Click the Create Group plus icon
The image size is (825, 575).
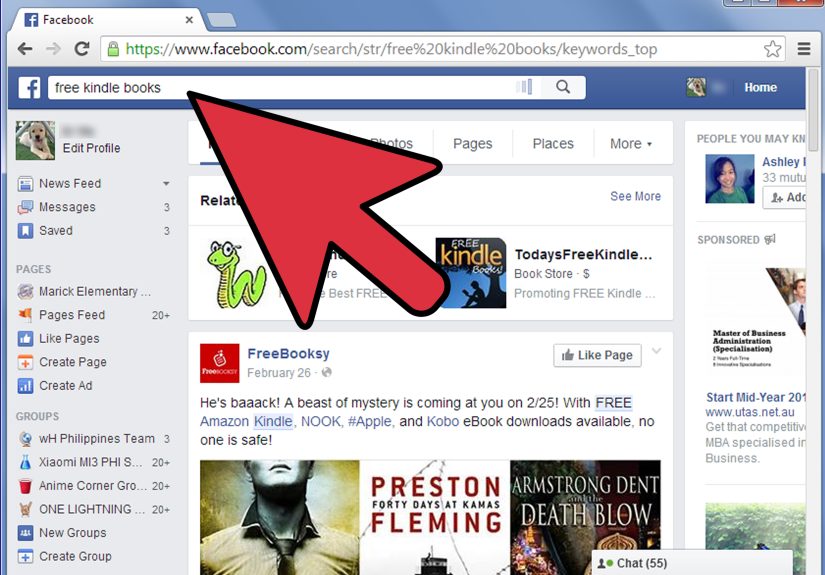tap(25, 556)
